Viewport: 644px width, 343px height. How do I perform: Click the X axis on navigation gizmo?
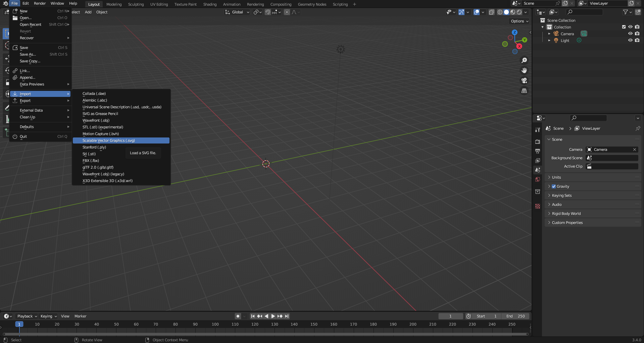click(x=519, y=46)
